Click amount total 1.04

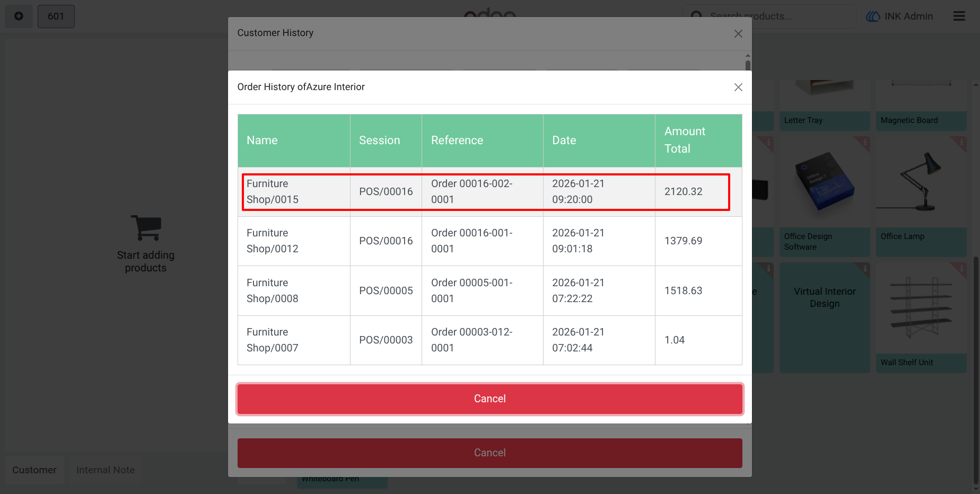[x=675, y=340]
